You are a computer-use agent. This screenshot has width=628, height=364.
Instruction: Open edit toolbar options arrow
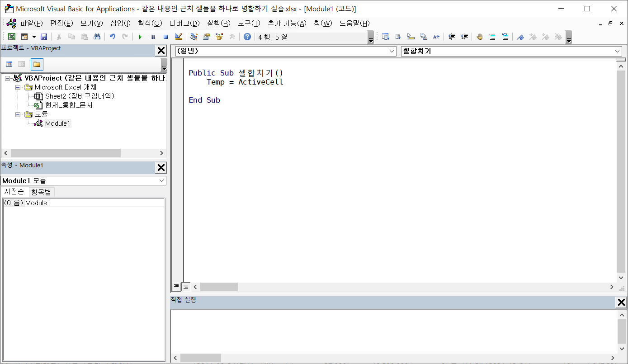click(569, 37)
